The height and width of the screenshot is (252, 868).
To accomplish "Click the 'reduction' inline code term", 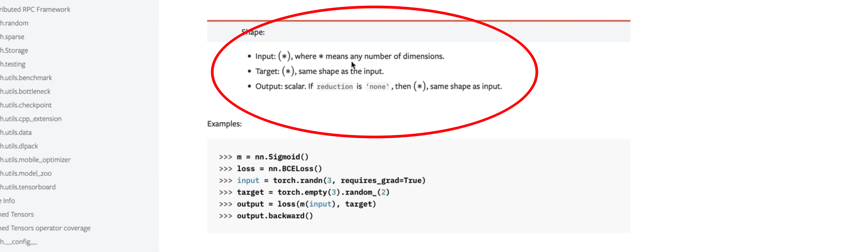I will coord(334,87).
